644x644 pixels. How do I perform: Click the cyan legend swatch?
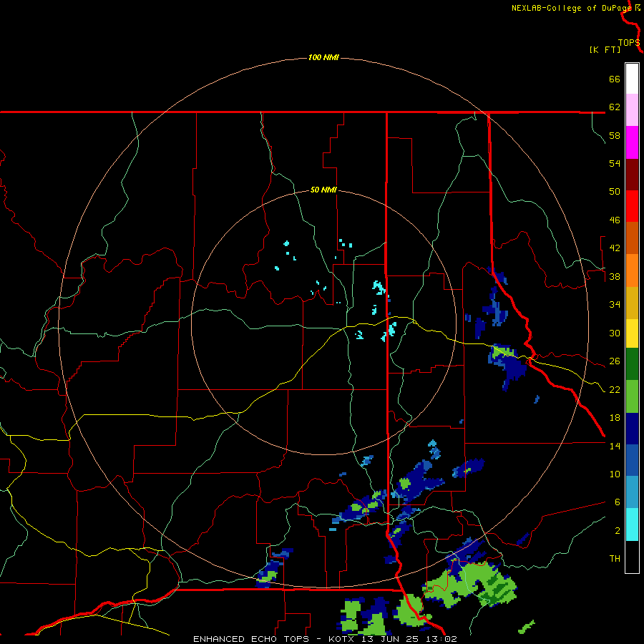632,525
